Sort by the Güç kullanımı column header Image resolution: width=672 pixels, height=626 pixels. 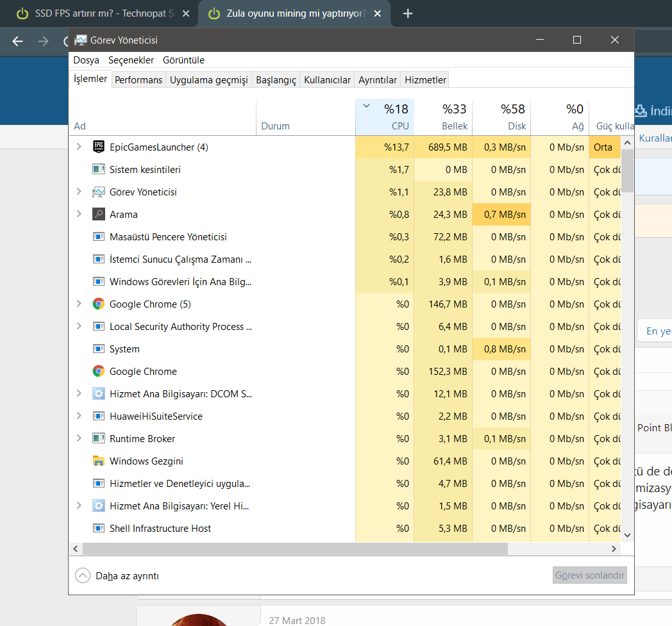[x=612, y=117]
